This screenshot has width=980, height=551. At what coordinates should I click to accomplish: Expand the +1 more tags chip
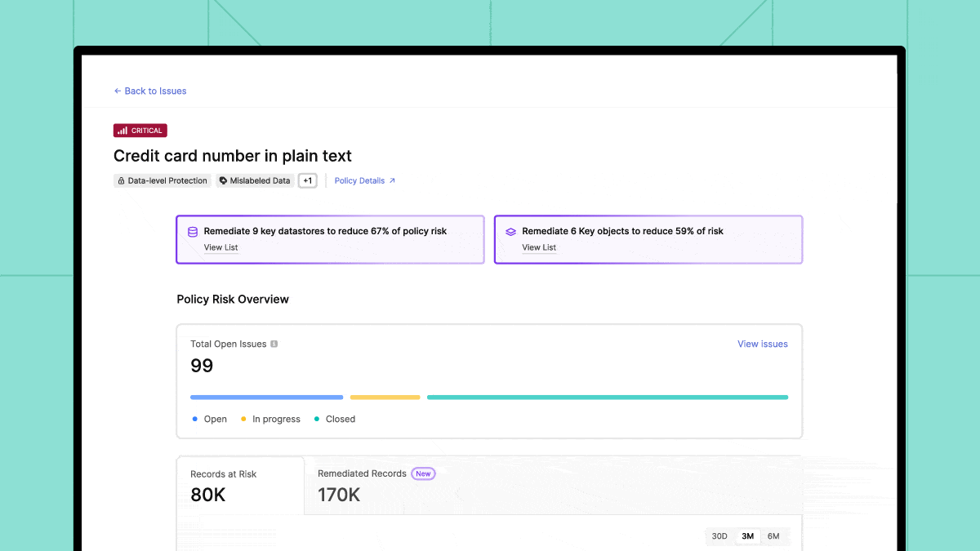307,181
